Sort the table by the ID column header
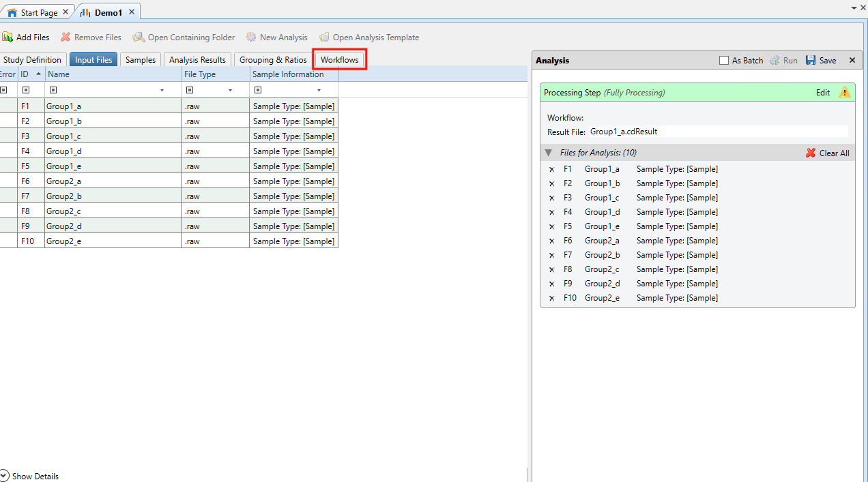 pos(31,74)
